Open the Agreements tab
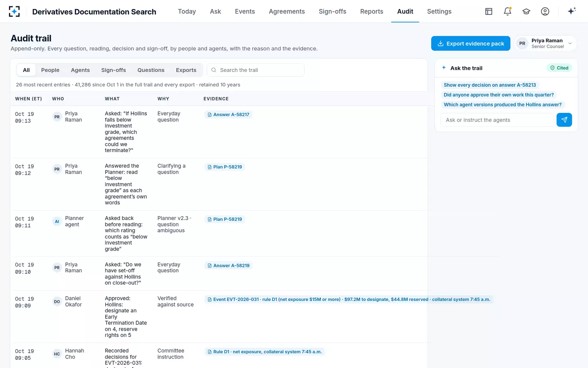The width and height of the screenshot is (588, 368). [x=287, y=11]
